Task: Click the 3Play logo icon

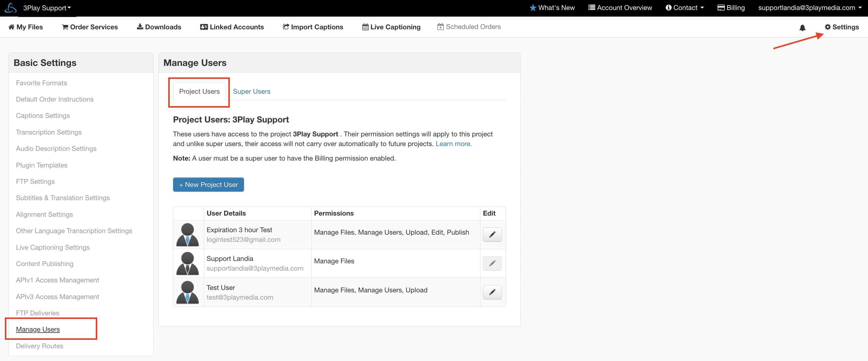Action: tap(11, 8)
